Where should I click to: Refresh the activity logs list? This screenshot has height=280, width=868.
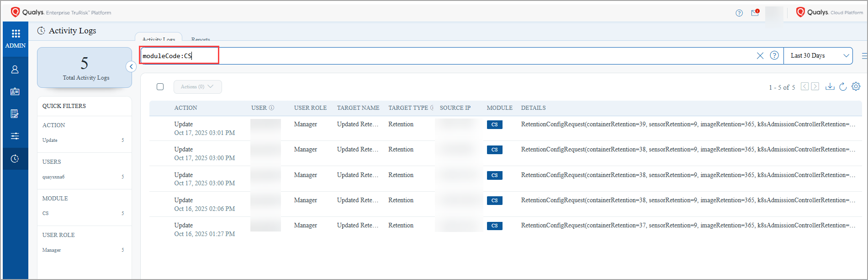point(843,86)
